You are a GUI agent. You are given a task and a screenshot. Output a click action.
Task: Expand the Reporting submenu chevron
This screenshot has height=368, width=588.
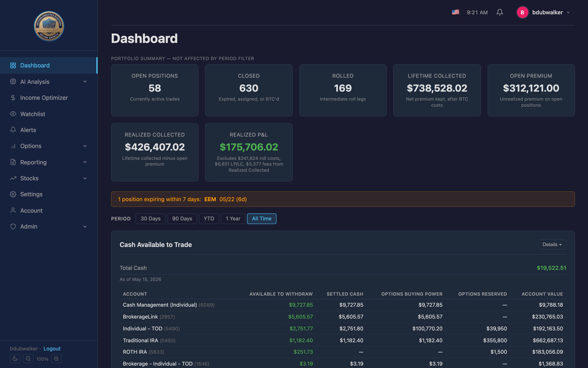click(x=85, y=162)
